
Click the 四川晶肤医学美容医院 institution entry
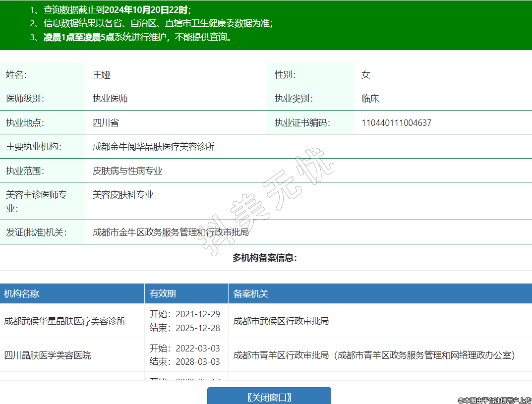tap(48, 355)
